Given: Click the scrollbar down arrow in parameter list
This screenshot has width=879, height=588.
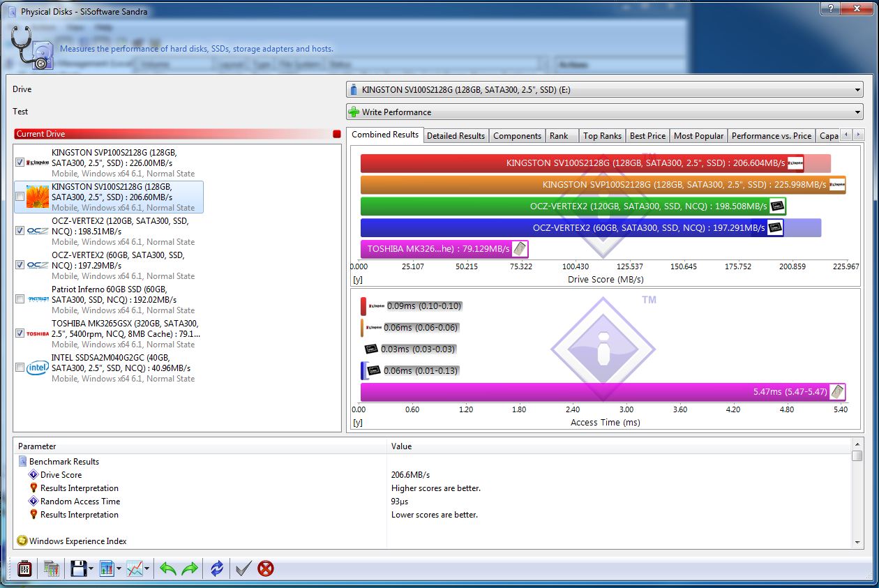Looking at the screenshot, I should 857,542.
